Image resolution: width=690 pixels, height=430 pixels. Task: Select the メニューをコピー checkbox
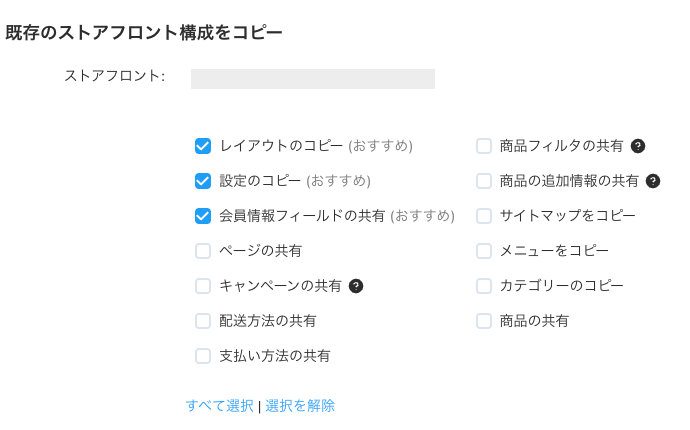click(x=484, y=251)
